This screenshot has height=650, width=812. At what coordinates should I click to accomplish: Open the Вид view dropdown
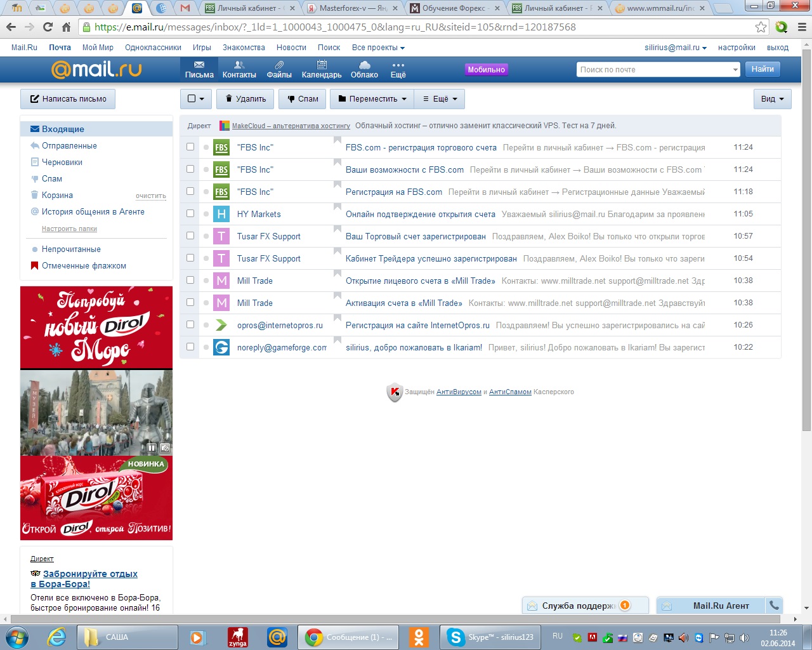pos(773,99)
